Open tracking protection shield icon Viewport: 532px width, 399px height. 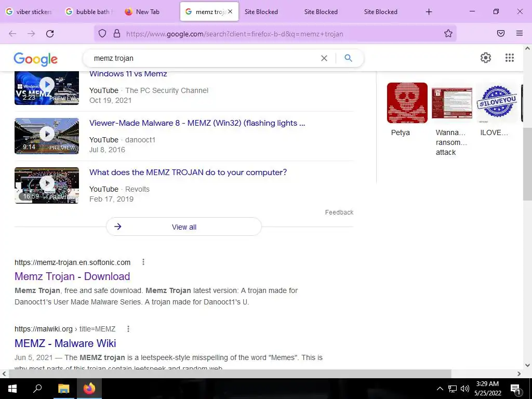102,33
